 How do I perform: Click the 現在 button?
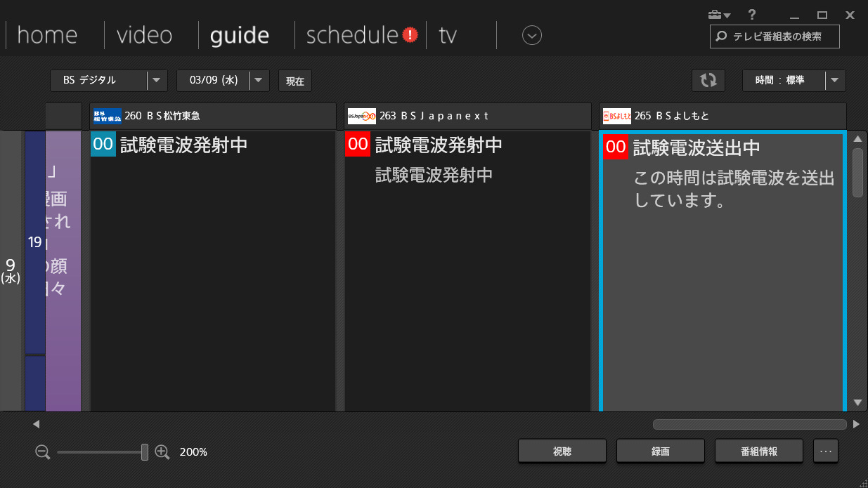pyautogui.click(x=295, y=81)
